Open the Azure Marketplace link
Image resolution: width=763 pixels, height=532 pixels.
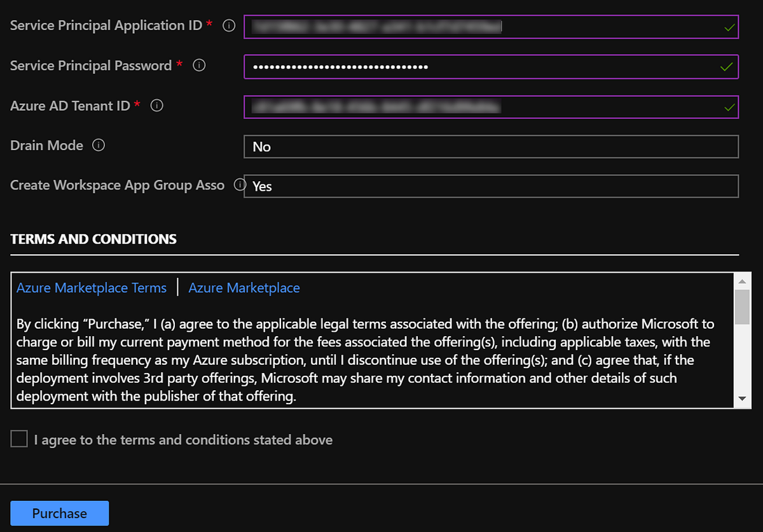click(x=244, y=288)
